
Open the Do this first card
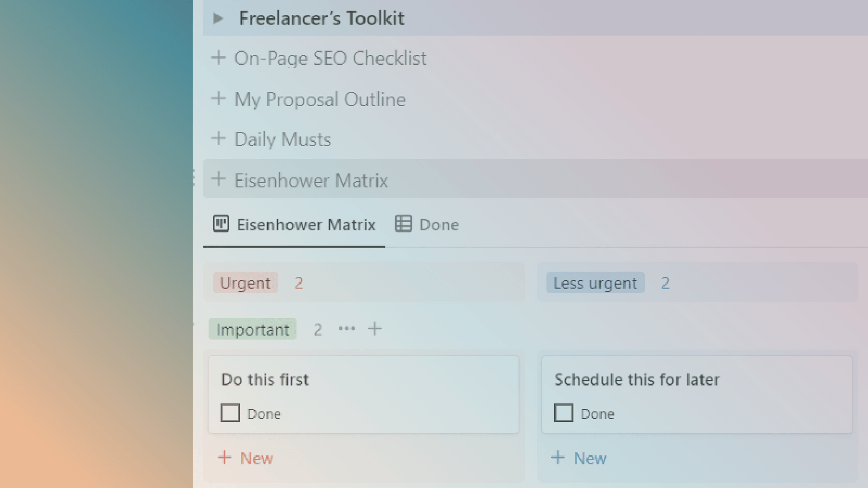265,380
